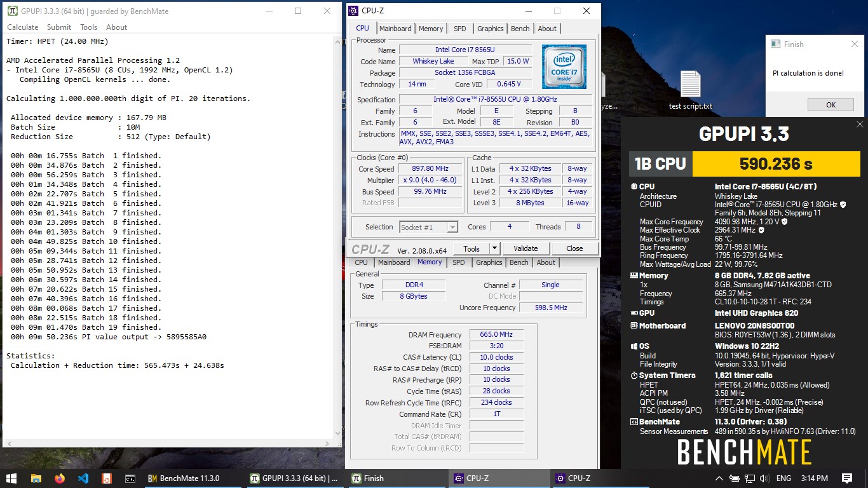This screenshot has width=868, height=488.
Task: Switch to SPD tab in lower CPU-Z window
Action: point(458,262)
